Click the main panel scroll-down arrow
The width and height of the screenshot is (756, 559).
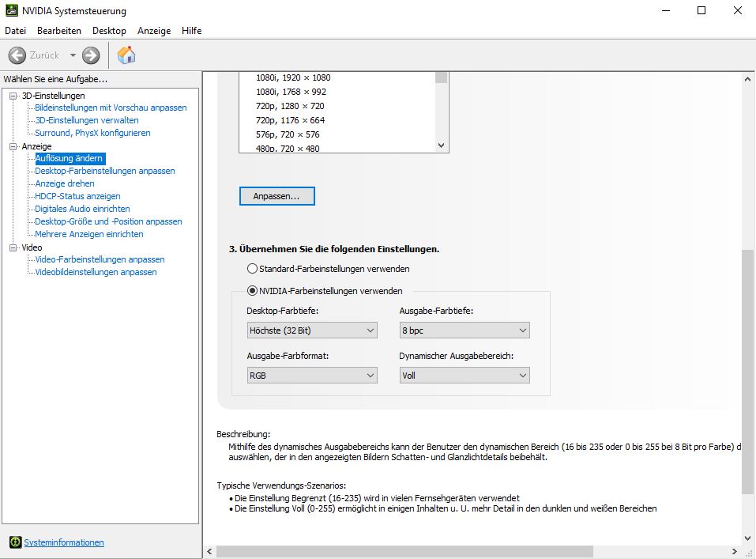tap(747, 538)
